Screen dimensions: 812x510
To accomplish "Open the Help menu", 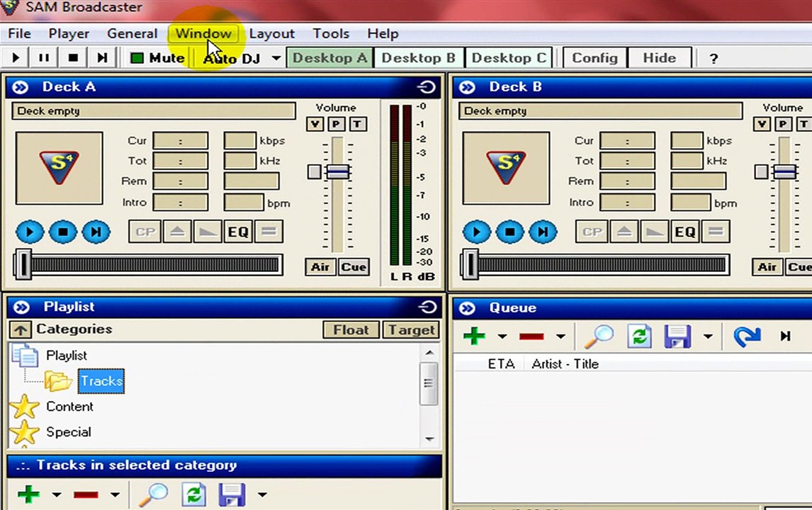I will pyautogui.click(x=383, y=34).
